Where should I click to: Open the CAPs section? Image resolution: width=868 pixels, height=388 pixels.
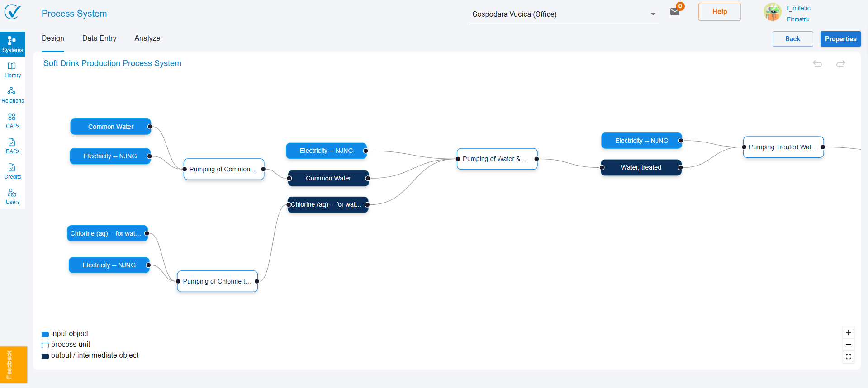coord(13,121)
